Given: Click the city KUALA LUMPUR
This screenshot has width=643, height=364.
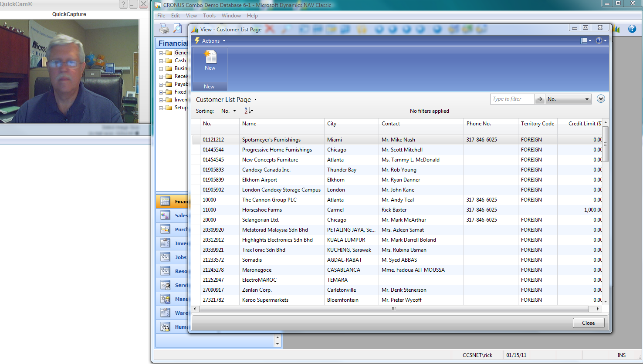Looking at the screenshot, I should tap(346, 240).
